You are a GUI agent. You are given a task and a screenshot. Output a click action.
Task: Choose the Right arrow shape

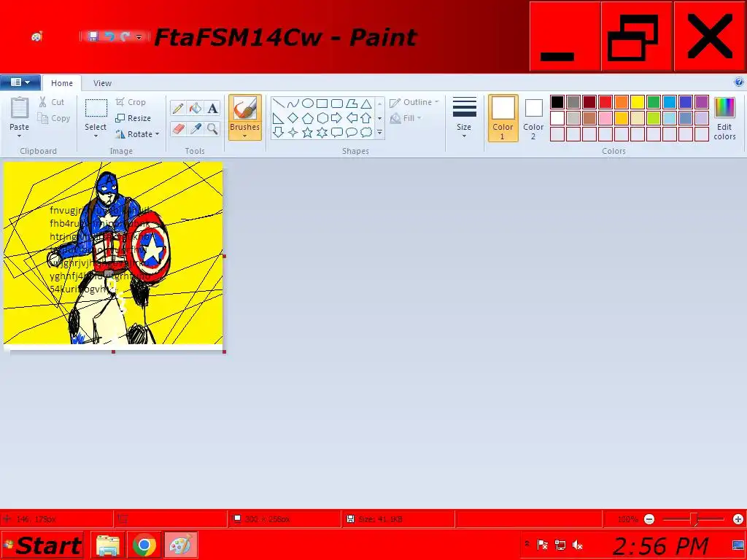tap(337, 117)
